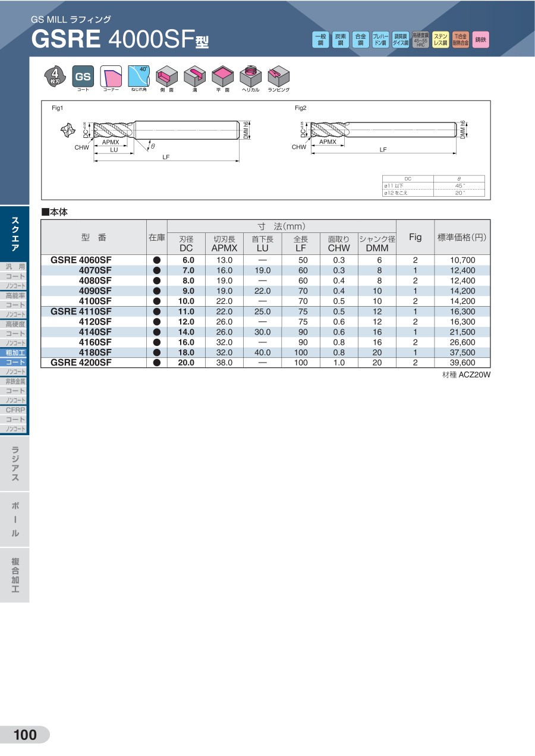Viewport: 535px width, 756px height.
Task: Click the GS coat icon
Action: 83,76
